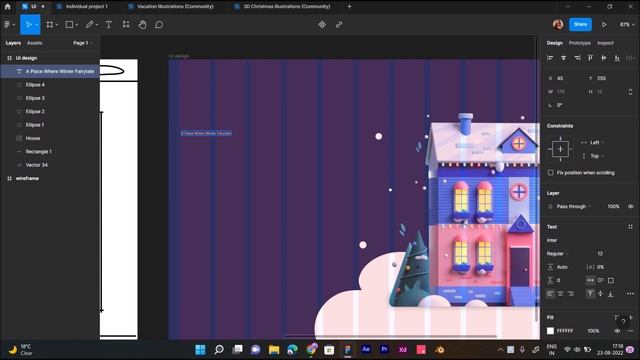
Task: Click the white FFFFFF fill swatch
Action: coord(551,331)
